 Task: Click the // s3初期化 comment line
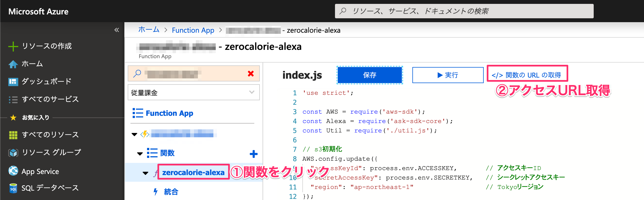(322, 149)
